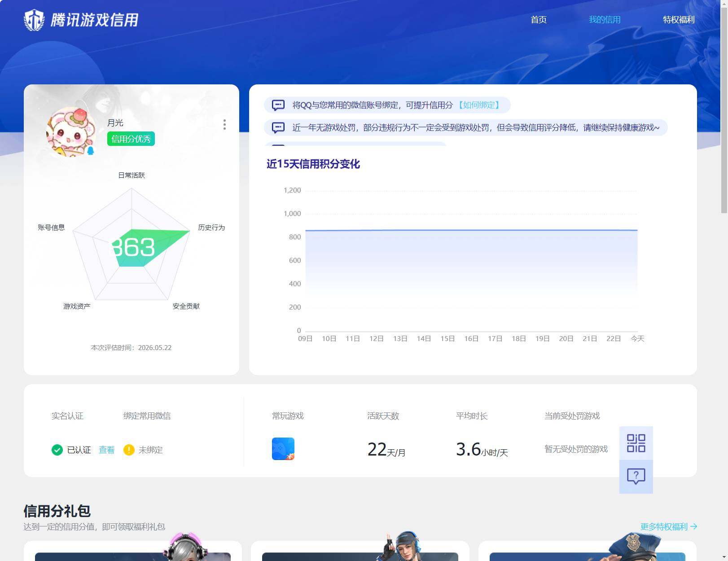Viewport: 728px width, 561px height.
Task: Open the three-dot menu beside 月光
Action: (224, 125)
